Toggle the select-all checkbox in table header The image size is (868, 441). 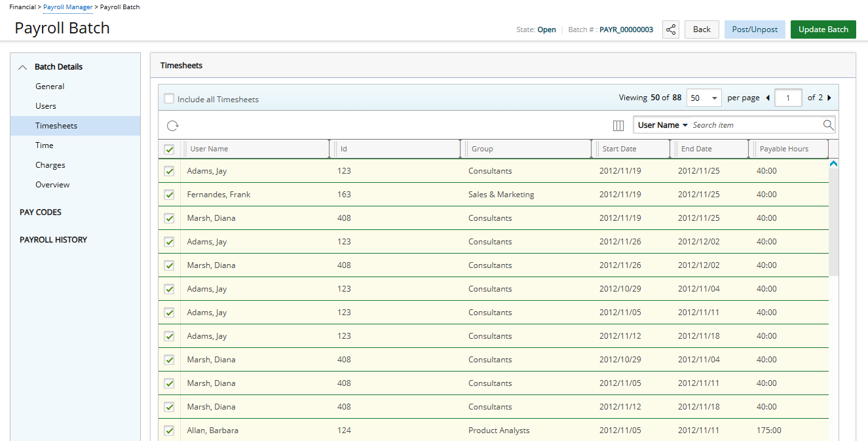pos(169,149)
